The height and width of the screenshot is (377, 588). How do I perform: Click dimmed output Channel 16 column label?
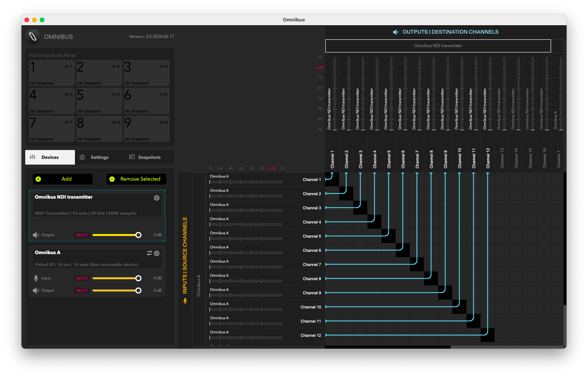click(544, 158)
